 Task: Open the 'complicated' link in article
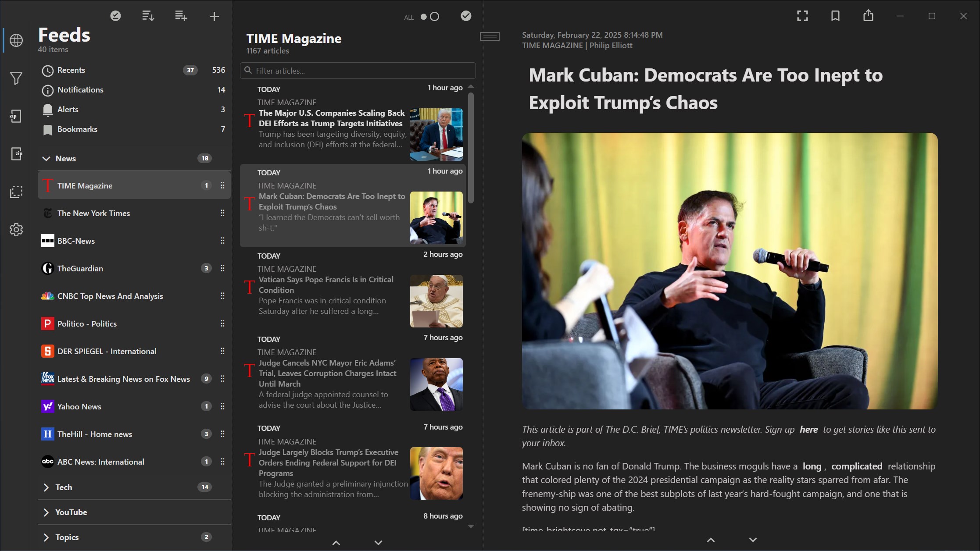click(x=856, y=466)
